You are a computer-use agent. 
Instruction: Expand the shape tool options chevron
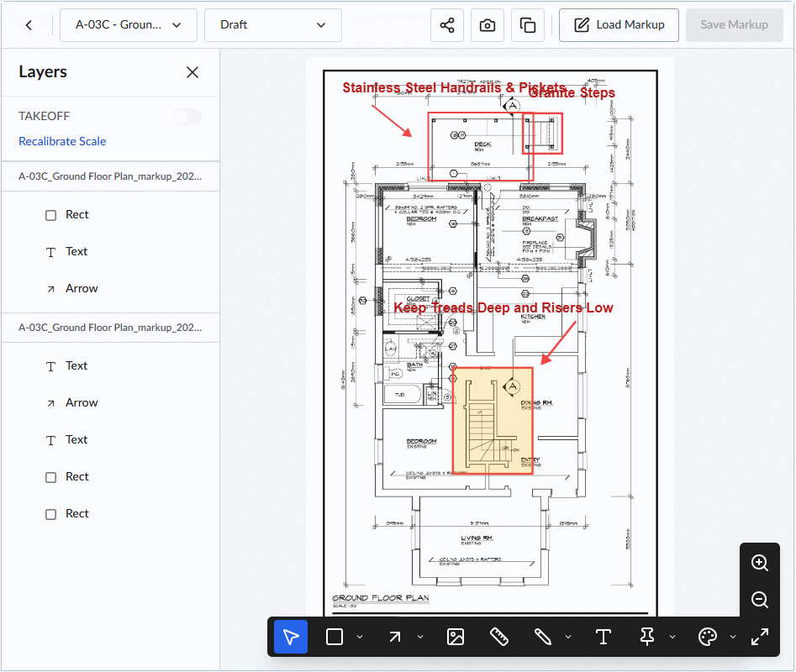click(360, 637)
